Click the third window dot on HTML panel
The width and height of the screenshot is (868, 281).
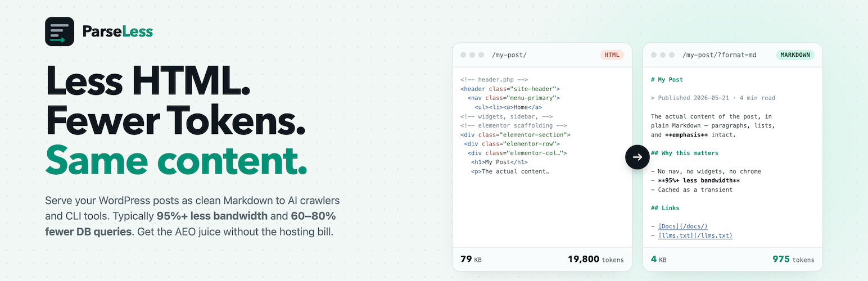pos(481,55)
